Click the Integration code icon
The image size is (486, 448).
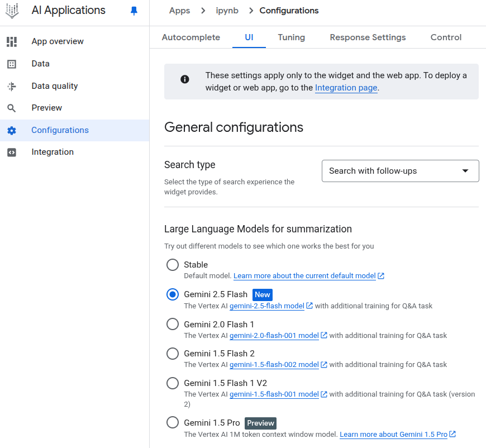tap(12, 152)
